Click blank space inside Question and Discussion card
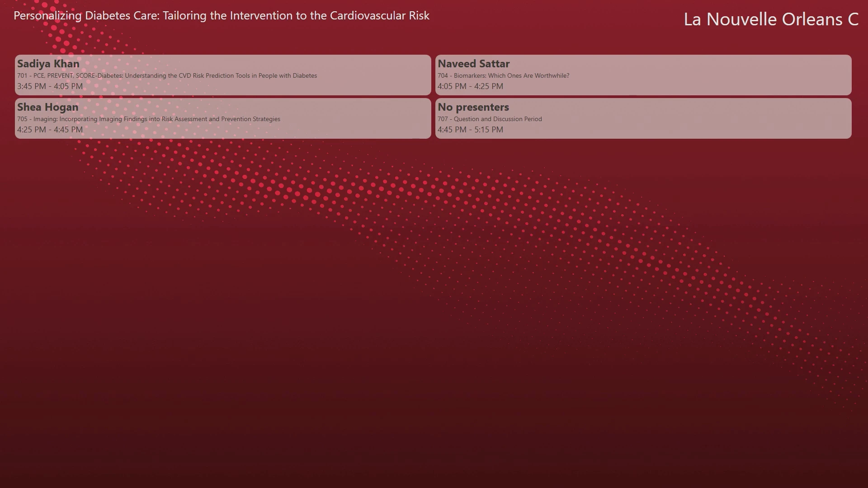 (x=723, y=129)
